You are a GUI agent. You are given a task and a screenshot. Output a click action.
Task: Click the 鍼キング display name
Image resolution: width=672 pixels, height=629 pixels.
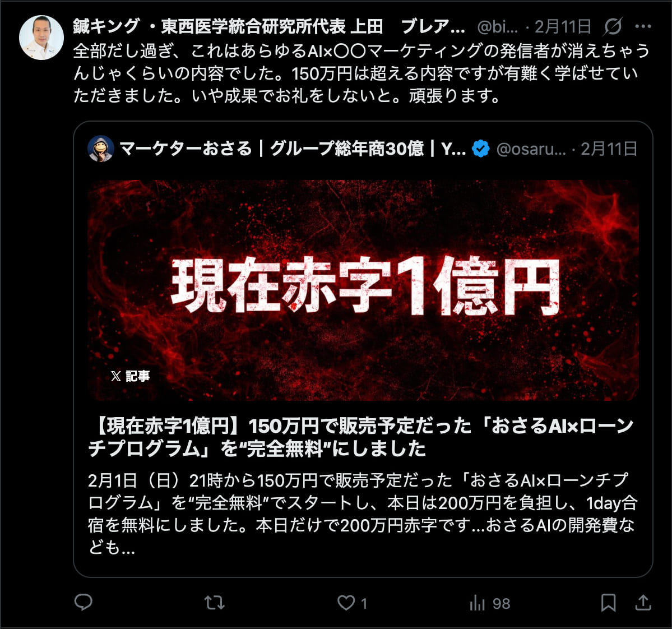[268, 26]
